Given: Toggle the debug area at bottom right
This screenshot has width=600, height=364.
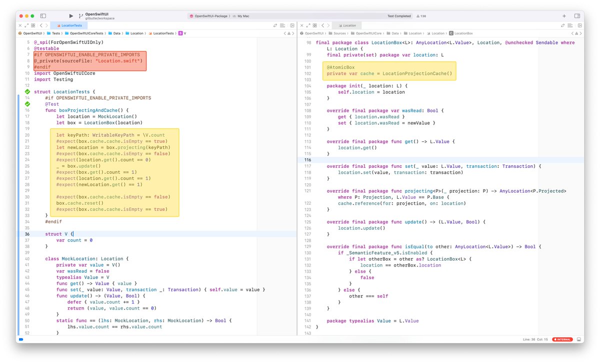Looking at the screenshot, I should 578,339.
